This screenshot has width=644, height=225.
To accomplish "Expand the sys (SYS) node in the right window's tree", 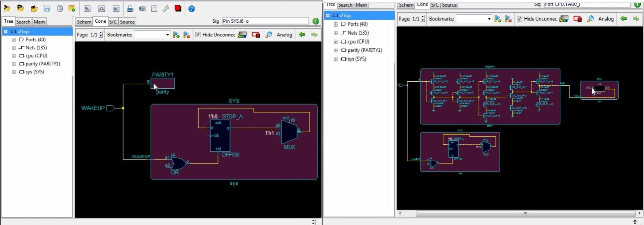I will coord(335,59).
